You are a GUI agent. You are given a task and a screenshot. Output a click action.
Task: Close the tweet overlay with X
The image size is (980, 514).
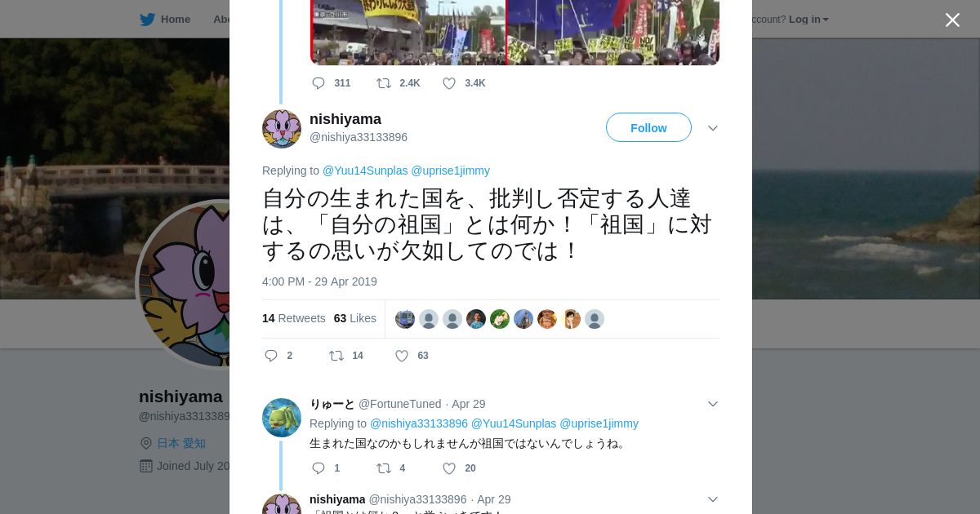(x=952, y=20)
